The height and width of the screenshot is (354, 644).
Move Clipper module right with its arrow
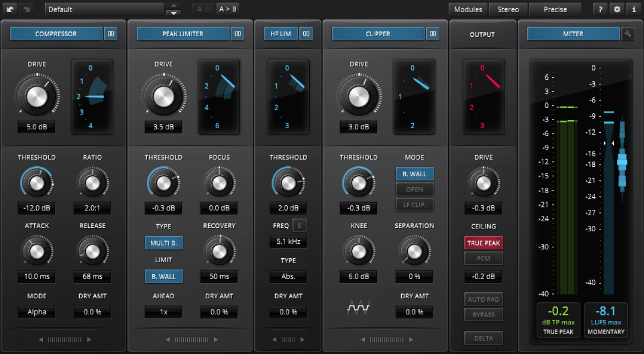411,340
